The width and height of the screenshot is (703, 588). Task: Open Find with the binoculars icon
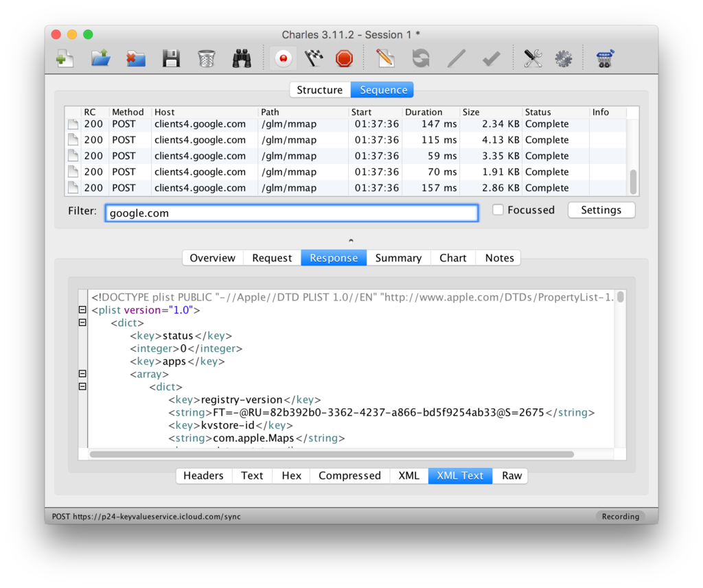click(242, 59)
